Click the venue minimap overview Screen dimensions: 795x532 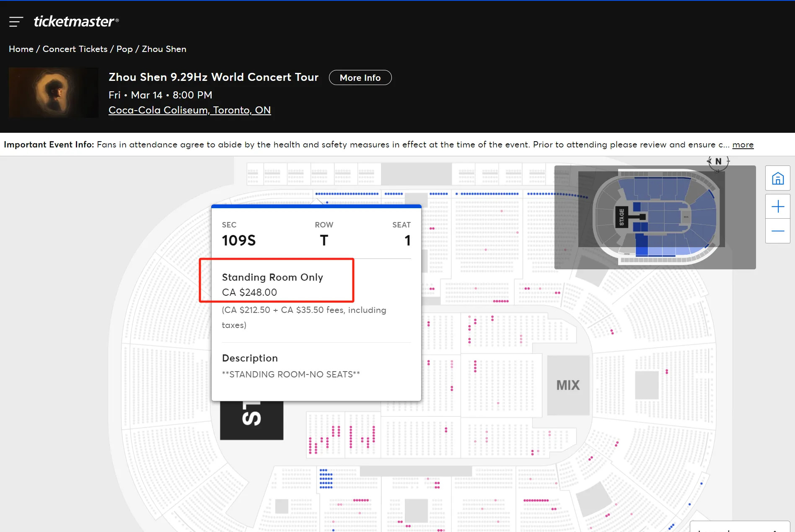click(x=655, y=217)
